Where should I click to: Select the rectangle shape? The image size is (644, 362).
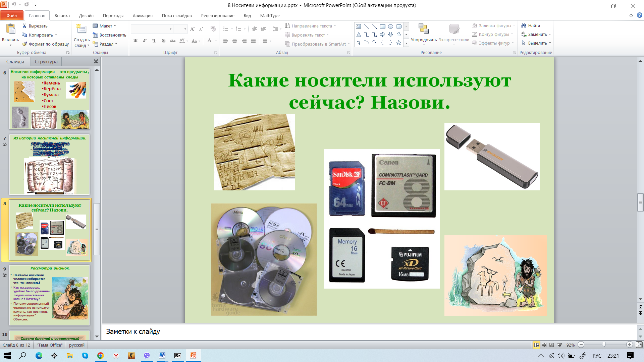pyautogui.click(x=383, y=26)
